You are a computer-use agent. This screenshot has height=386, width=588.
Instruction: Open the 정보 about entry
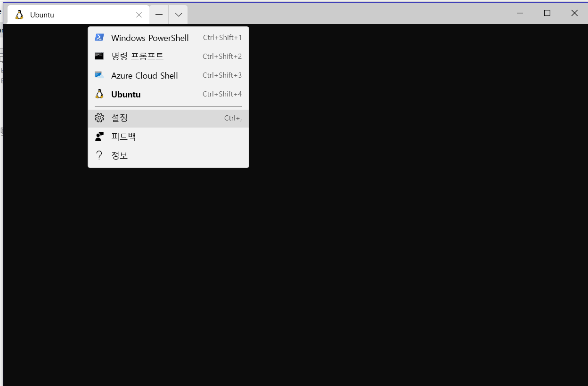point(168,155)
